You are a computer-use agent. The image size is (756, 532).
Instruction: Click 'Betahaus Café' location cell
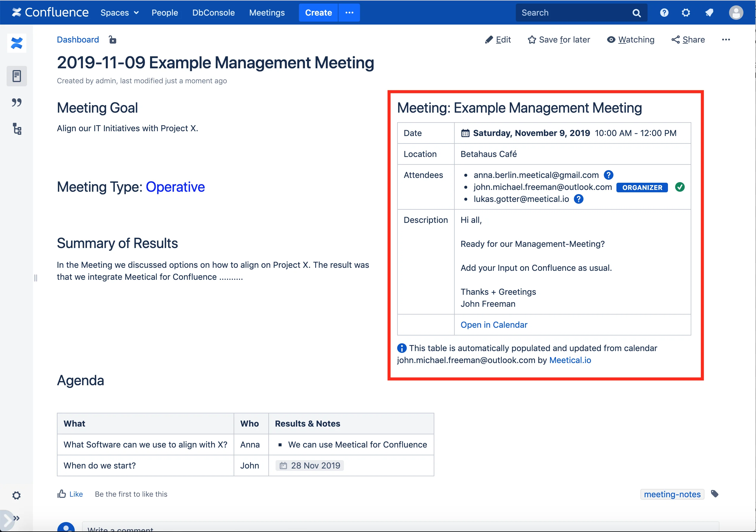[x=572, y=154]
